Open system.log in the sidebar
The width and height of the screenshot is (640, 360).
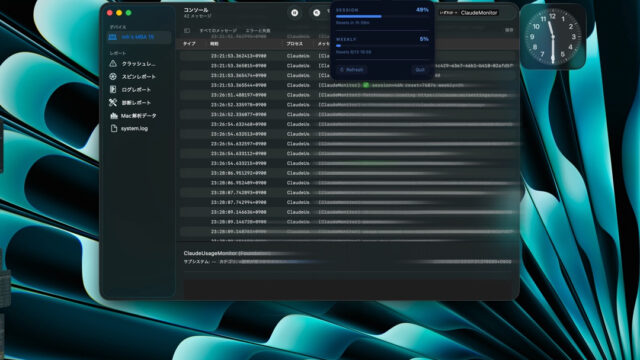click(x=129, y=129)
